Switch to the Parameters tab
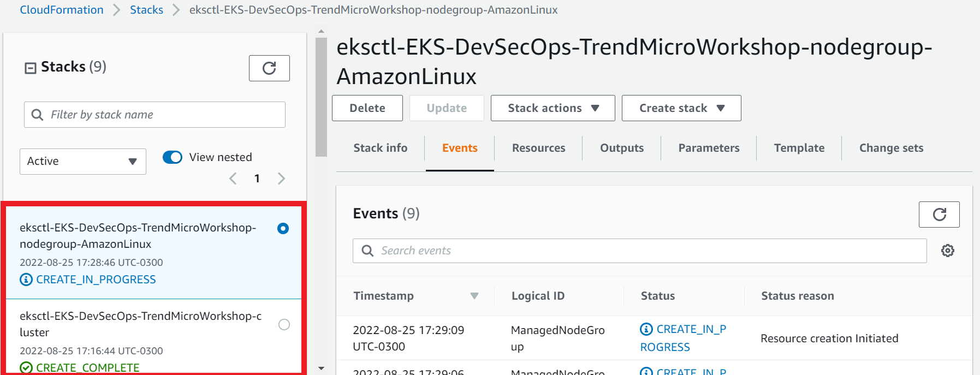This screenshot has width=980, height=375. click(709, 148)
